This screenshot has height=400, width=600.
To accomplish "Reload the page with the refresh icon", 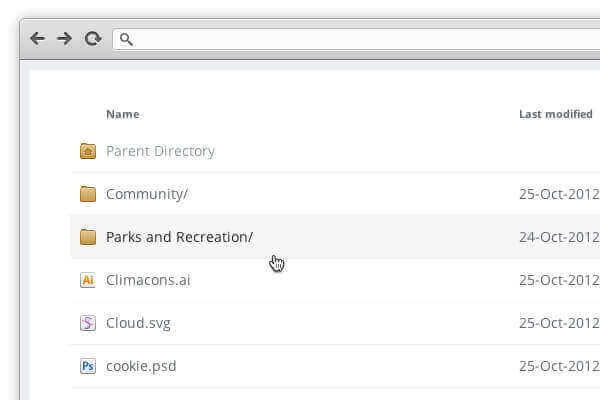I will click(92, 39).
